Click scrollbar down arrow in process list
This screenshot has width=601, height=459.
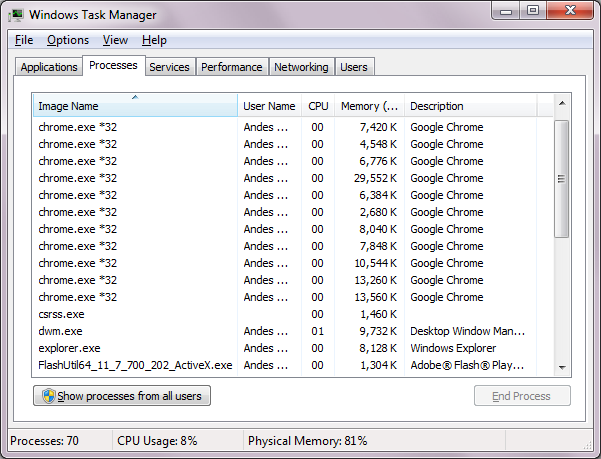(x=562, y=367)
